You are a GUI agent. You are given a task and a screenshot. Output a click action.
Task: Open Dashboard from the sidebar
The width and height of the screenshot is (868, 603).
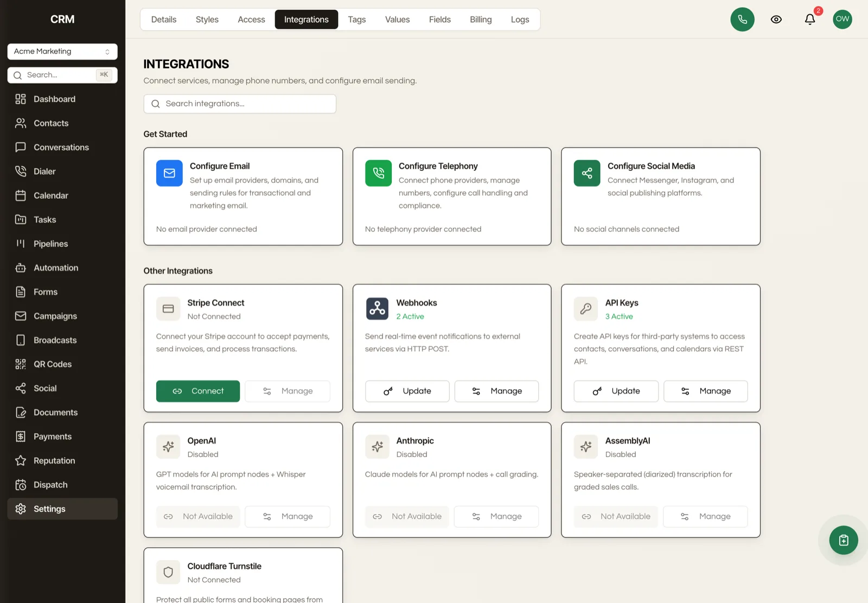(62, 99)
